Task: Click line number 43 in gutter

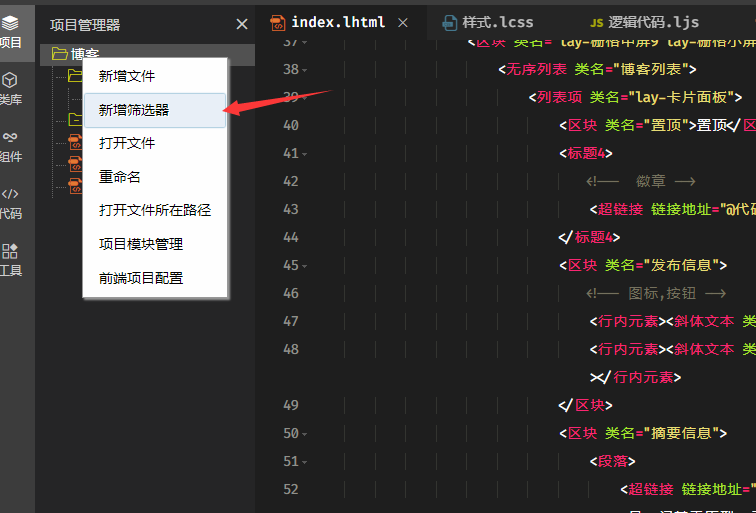Action: tap(291, 209)
